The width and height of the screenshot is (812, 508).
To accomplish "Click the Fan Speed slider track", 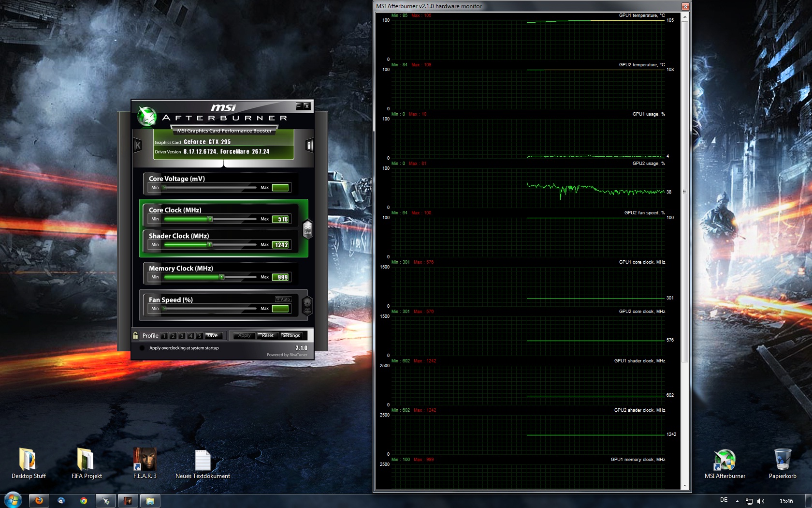I will point(210,309).
